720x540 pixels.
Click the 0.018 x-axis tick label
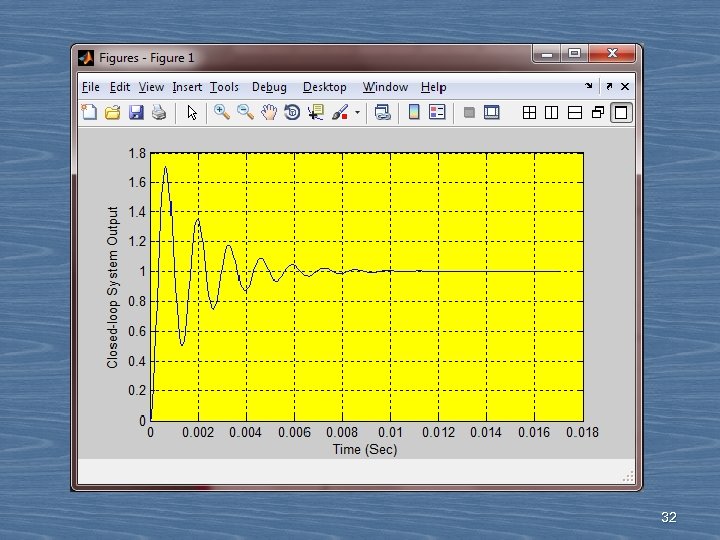(x=582, y=433)
